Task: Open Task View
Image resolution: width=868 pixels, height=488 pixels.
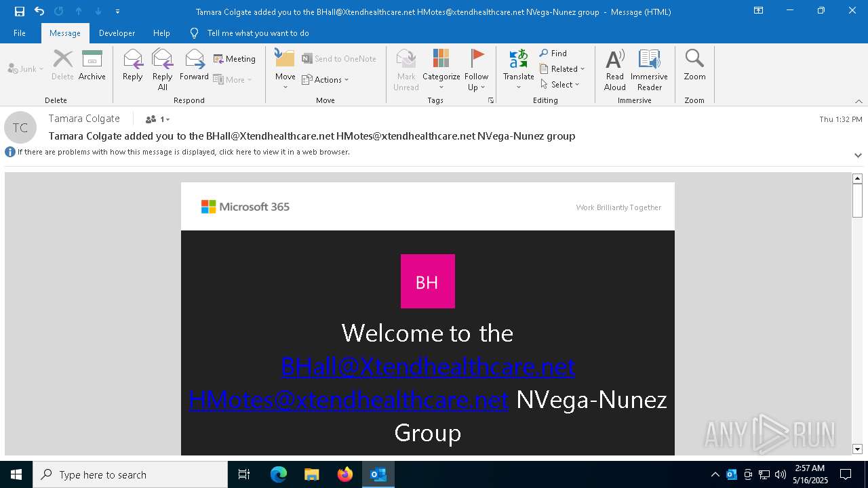Action: point(244,474)
